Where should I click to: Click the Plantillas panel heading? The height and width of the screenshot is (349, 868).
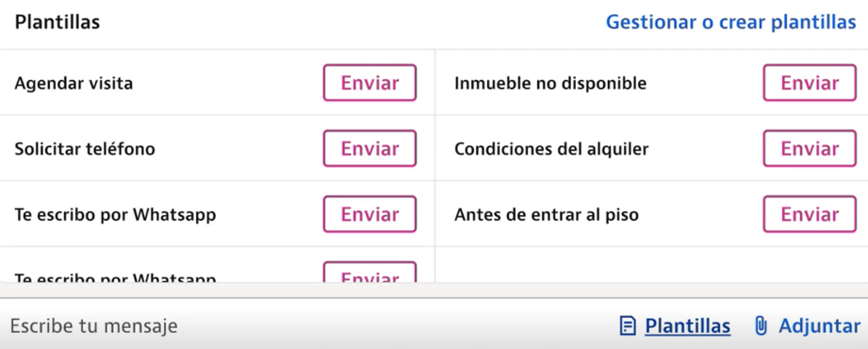57,23
